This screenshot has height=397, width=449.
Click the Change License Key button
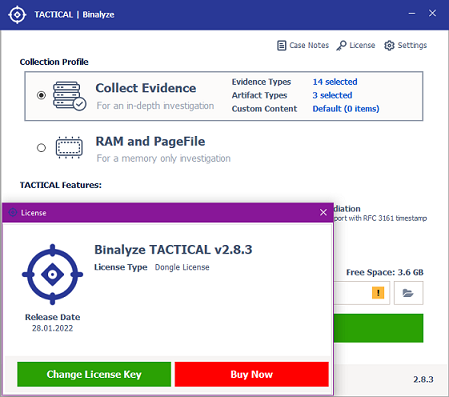tap(94, 374)
